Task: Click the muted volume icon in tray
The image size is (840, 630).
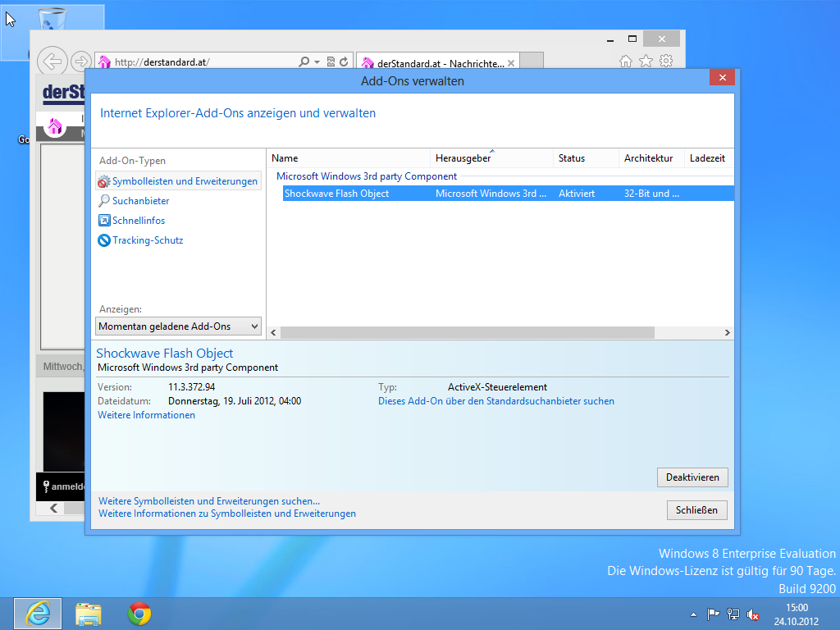Action: pos(753,614)
